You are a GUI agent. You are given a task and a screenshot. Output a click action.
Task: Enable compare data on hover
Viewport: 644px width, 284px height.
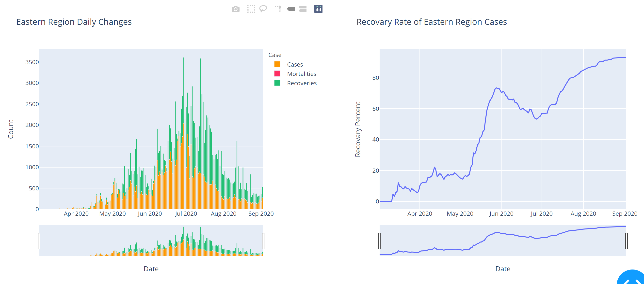303,9
